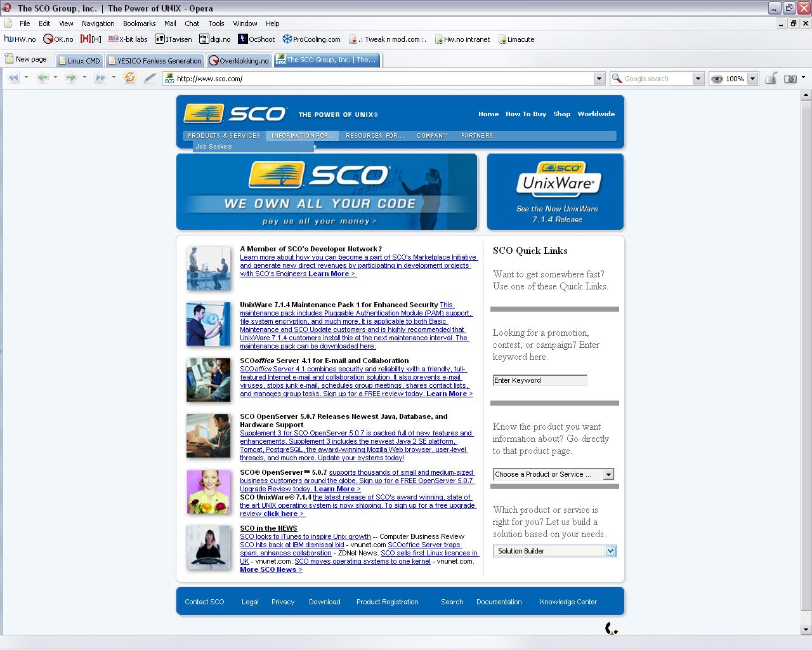Click the UnixWare 7.1.4 Release banner
812x650 pixels.
556,192
